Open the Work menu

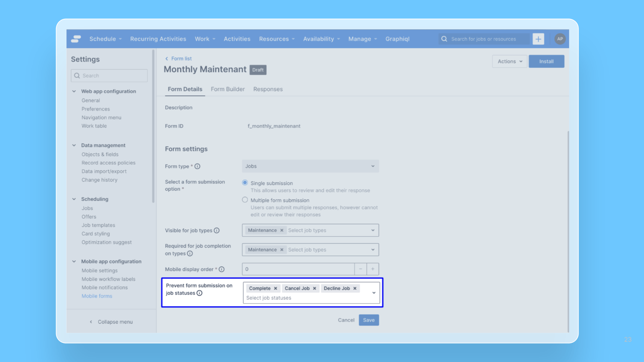pos(205,39)
